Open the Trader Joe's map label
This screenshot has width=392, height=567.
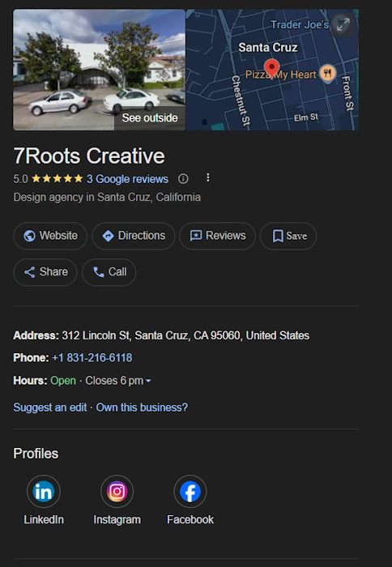[300, 24]
